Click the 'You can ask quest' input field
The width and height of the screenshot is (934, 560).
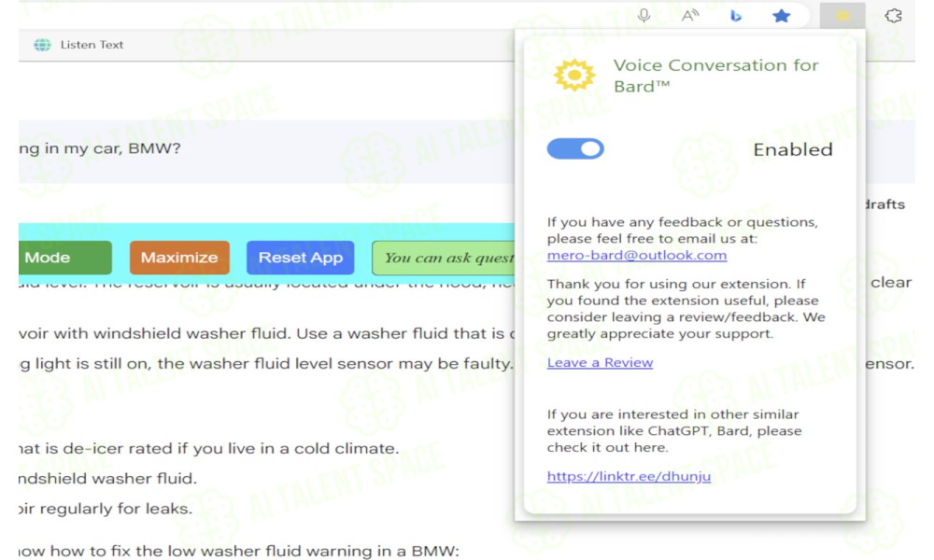point(443,258)
